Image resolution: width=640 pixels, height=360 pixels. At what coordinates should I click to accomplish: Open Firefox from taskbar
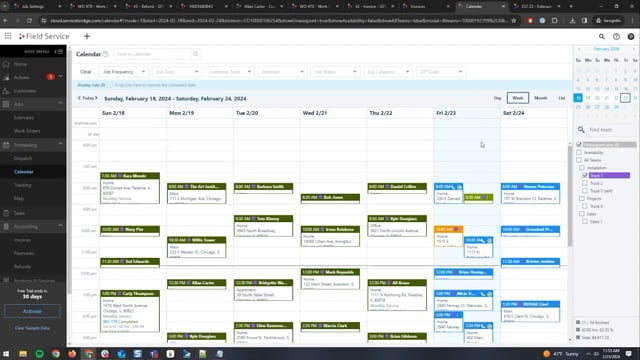[72, 353]
